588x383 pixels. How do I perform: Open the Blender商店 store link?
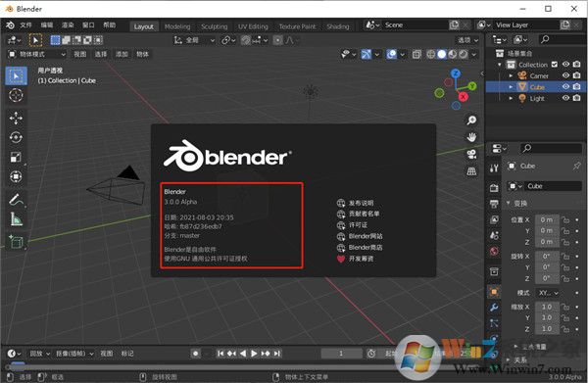click(x=360, y=248)
